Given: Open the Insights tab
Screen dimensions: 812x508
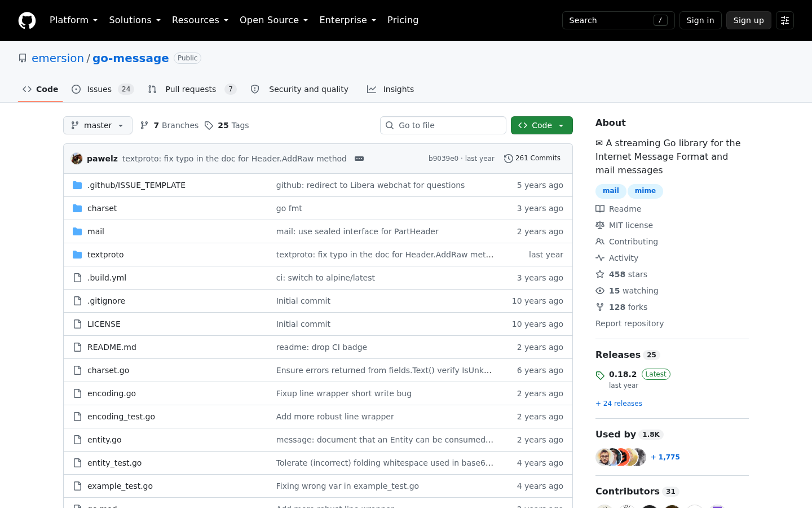Looking at the screenshot, I should pyautogui.click(x=390, y=89).
